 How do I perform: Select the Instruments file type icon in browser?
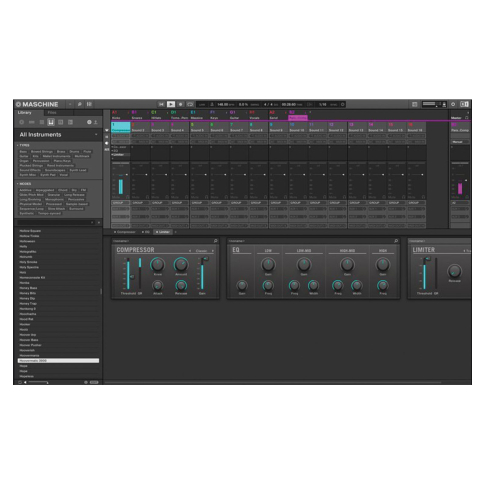[x=51, y=122]
